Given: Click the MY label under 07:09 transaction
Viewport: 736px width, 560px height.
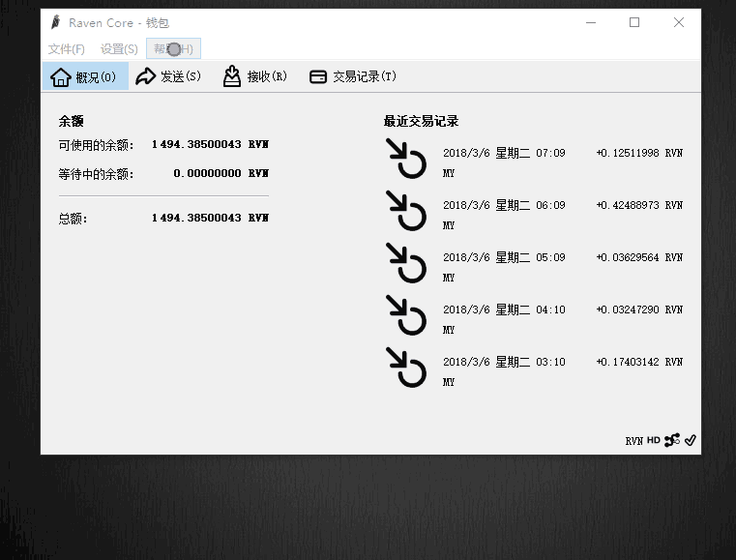Looking at the screenshot, I should (448, 173).
